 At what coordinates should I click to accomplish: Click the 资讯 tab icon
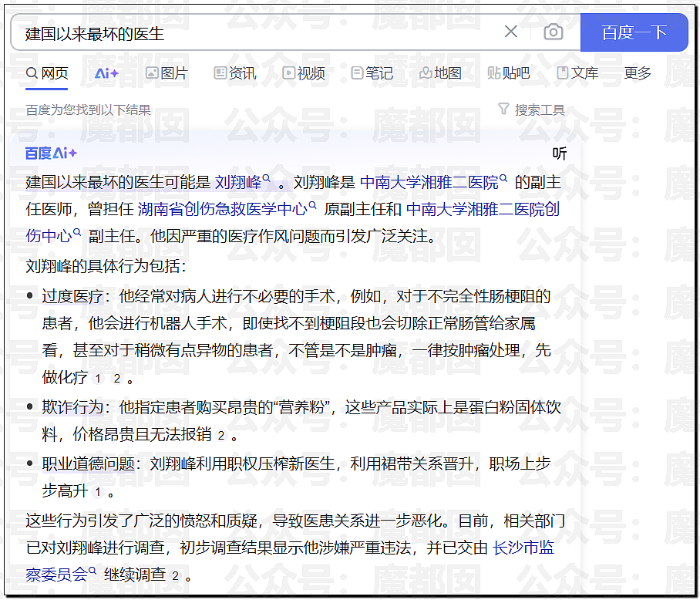point(220,72)
